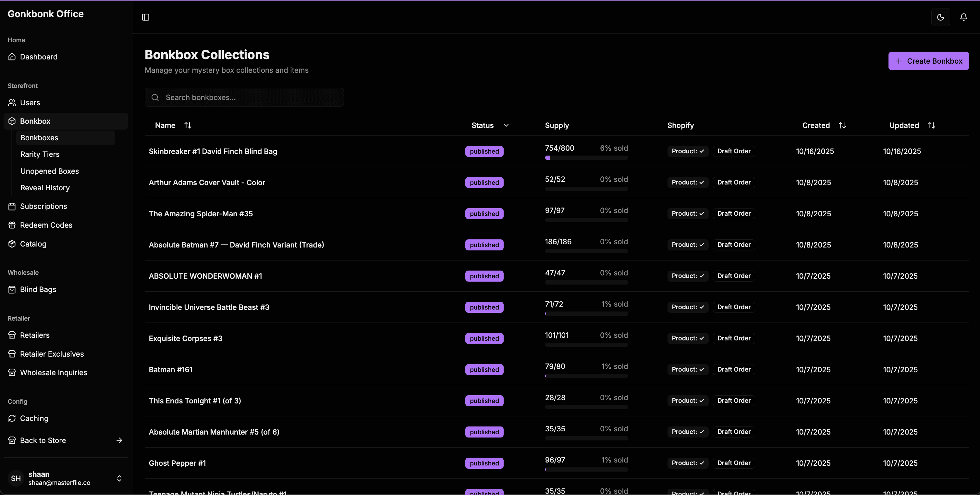Image resolution: width=980 pixels, height=495 pixels.
Task: Open the Rarity Tiers submenu item
Action: 40,154
